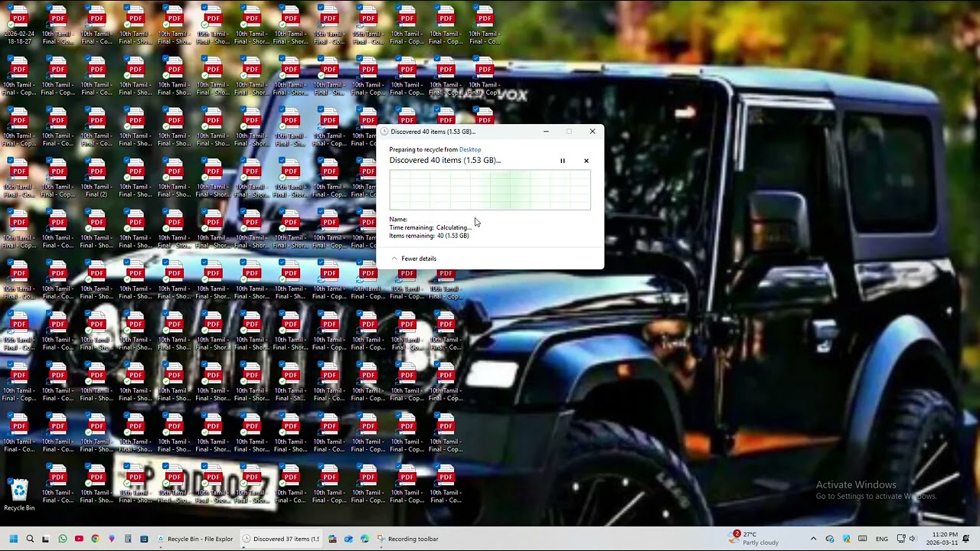This screenshot has height=551, width=980.
Task: Select the 'Items remaining: 40 (1.53 GB)' line
Action: click(x=429, y=236)
